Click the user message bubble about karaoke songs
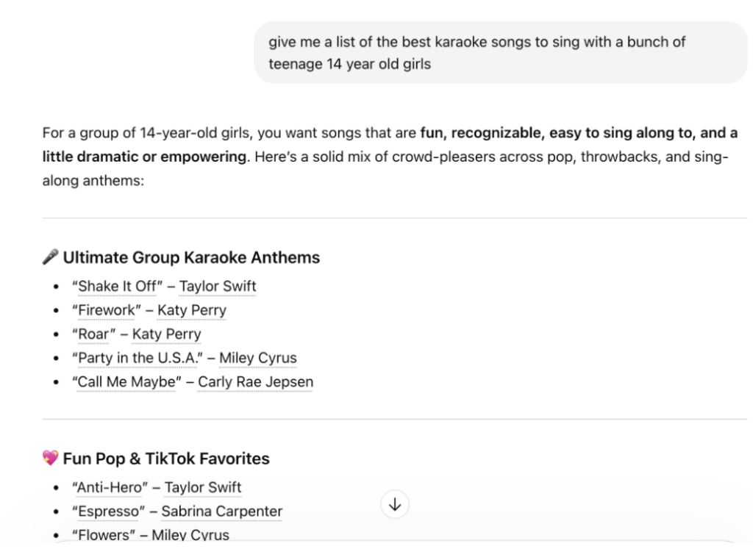 pos(500,52)
